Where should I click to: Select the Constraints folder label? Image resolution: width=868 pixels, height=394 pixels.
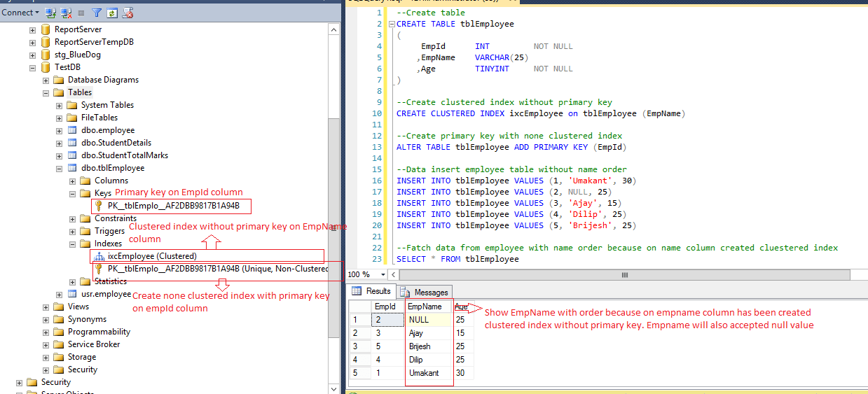[116, 218]
